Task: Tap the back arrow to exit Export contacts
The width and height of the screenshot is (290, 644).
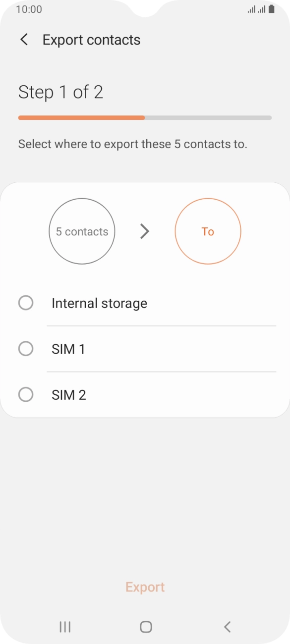Action: coord(23,40)
